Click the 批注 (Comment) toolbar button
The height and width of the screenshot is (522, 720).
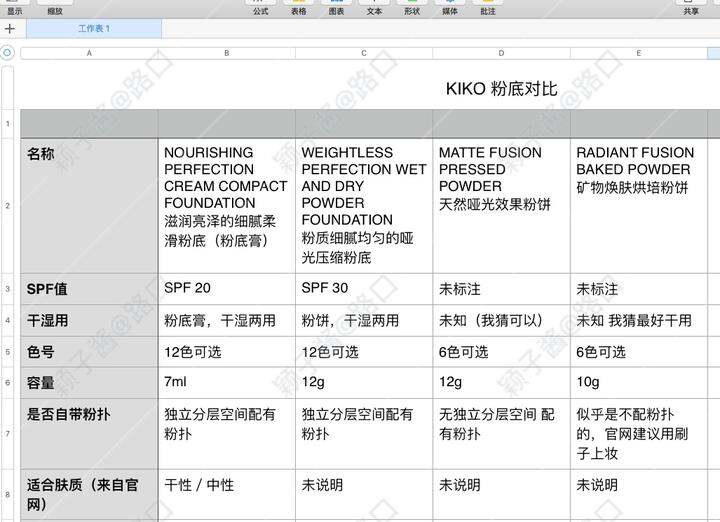[488, 7]
